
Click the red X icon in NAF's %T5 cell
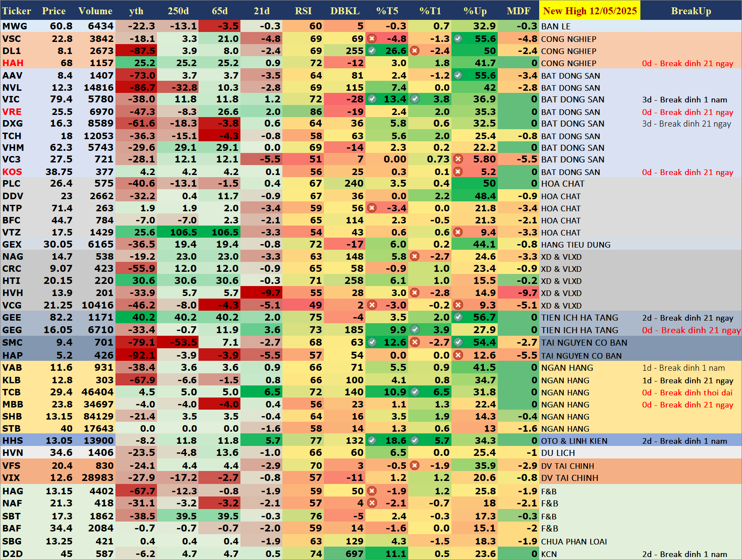pyautogui.click(x=371, y=503)
